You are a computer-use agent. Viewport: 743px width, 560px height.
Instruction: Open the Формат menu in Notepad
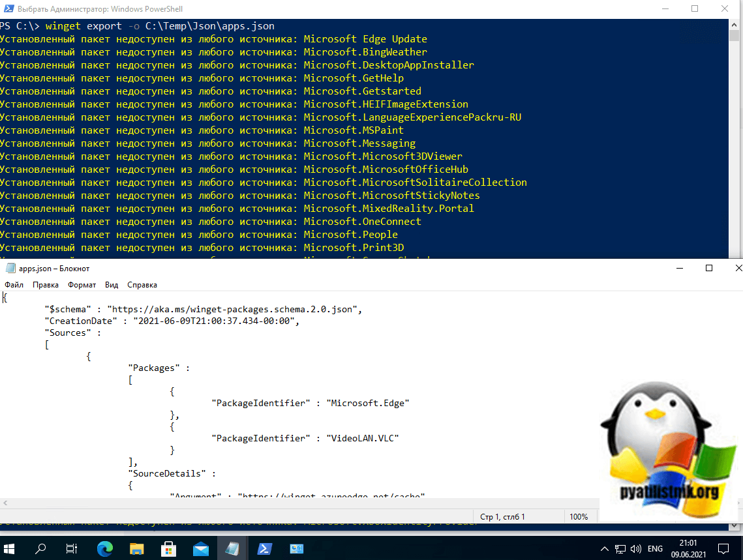(x=82, y=285)
